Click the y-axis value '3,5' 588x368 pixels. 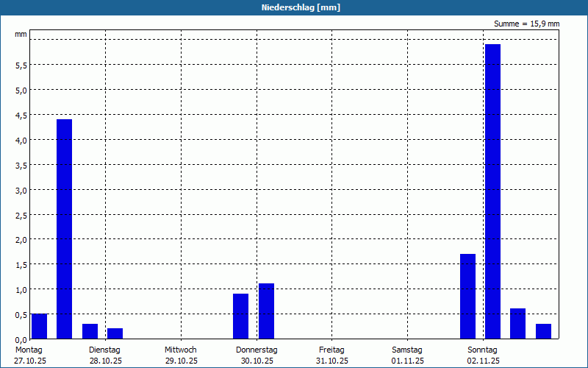(21, 166)
